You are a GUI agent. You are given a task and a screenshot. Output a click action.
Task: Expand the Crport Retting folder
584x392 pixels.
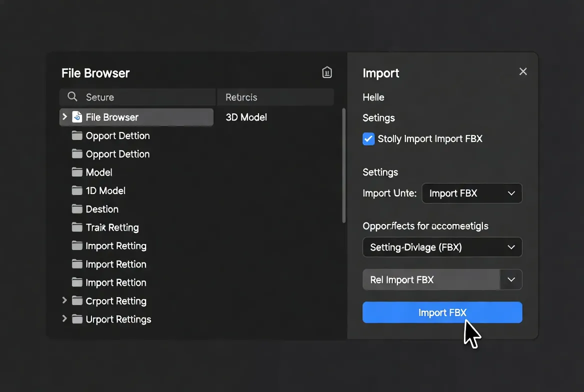point(64,300)
